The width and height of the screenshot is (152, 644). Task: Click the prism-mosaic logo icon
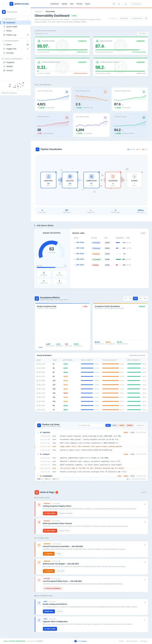tap(11, 4)
